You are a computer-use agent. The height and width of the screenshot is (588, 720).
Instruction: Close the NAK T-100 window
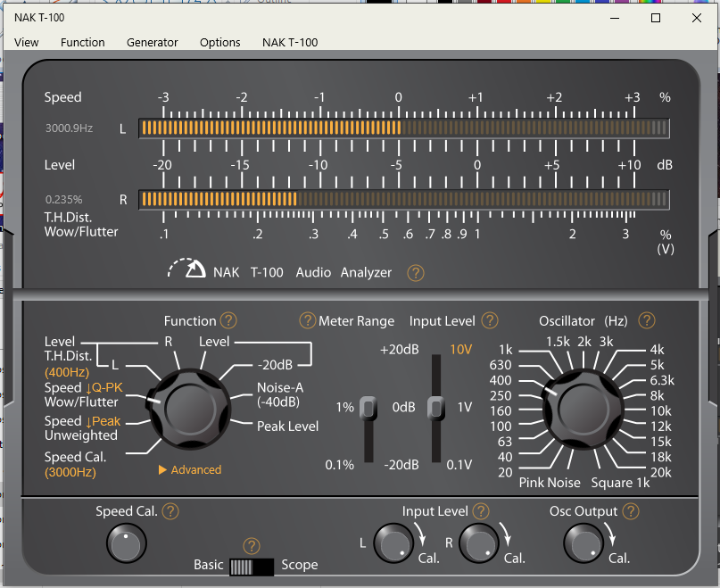[x=697, y=18]
